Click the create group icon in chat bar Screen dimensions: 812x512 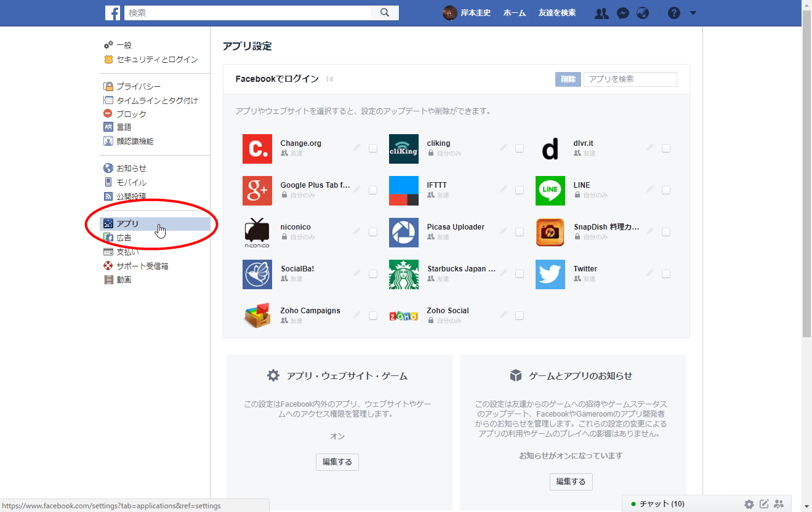click(779, 504)
